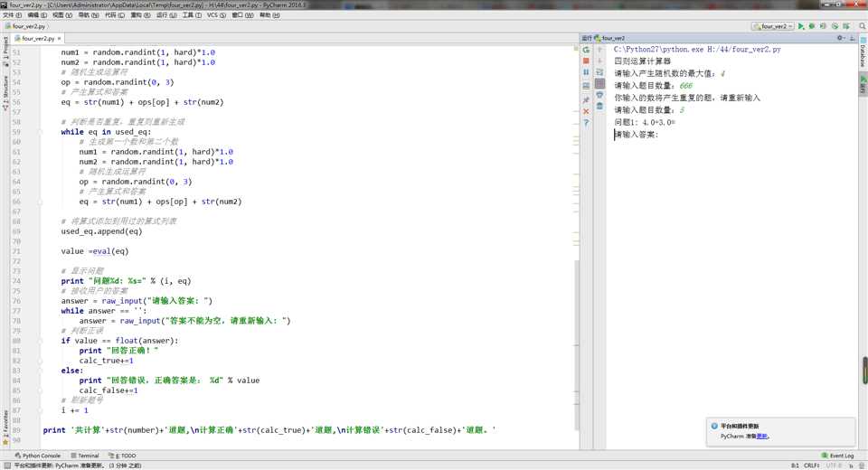Image resolution: width=868 pixels, height=470 pixels.
Task: Click four_ver2.py in the navigation breadcrumb
Action: (x=25, y=26)
